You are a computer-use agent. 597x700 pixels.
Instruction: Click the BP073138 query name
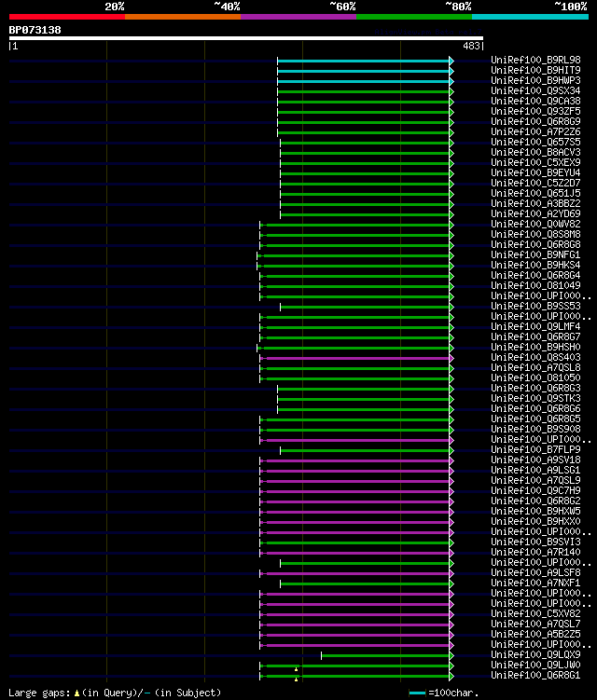click(35, 30)
